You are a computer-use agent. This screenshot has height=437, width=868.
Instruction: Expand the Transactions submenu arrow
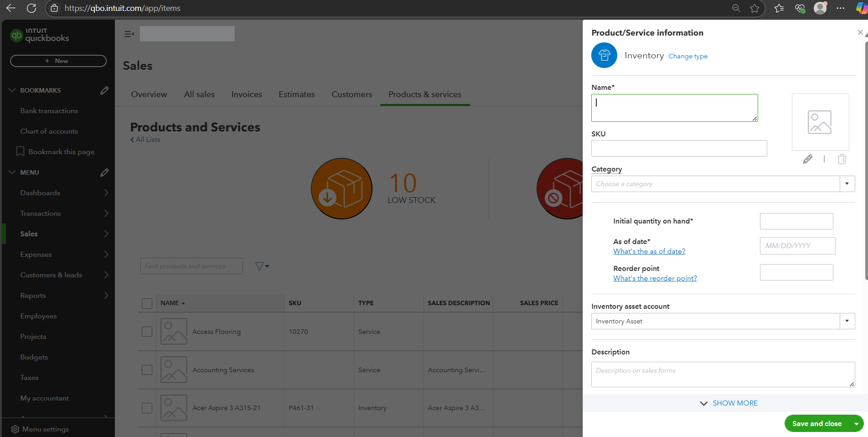tap(106, 213)
